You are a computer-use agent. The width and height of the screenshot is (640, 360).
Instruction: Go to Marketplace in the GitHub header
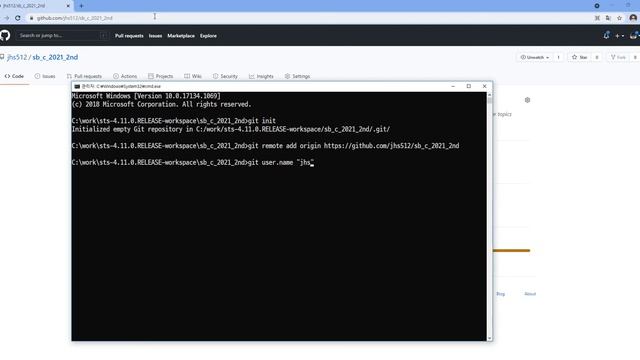coord(181,36)
